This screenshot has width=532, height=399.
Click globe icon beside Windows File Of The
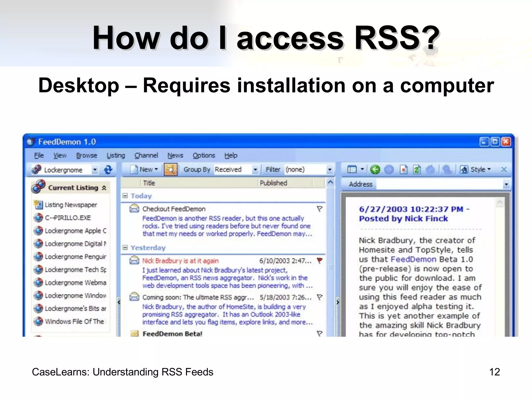click(38, 321)
